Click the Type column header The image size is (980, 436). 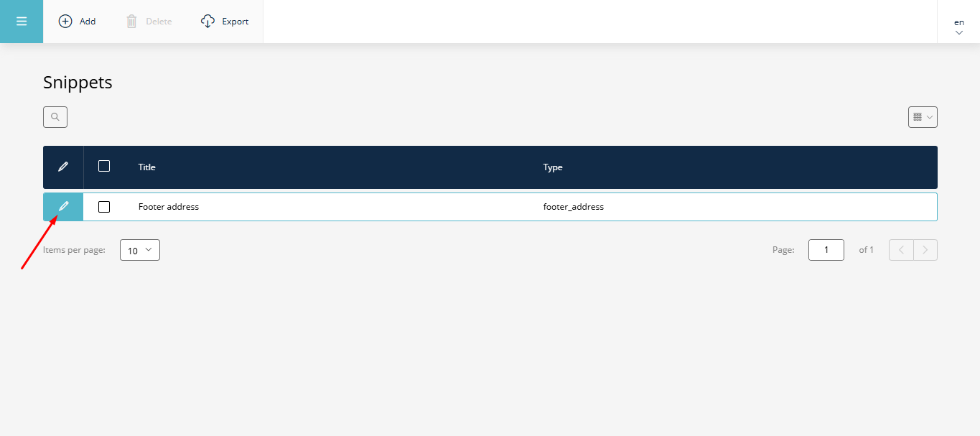(x=553, y=167)
